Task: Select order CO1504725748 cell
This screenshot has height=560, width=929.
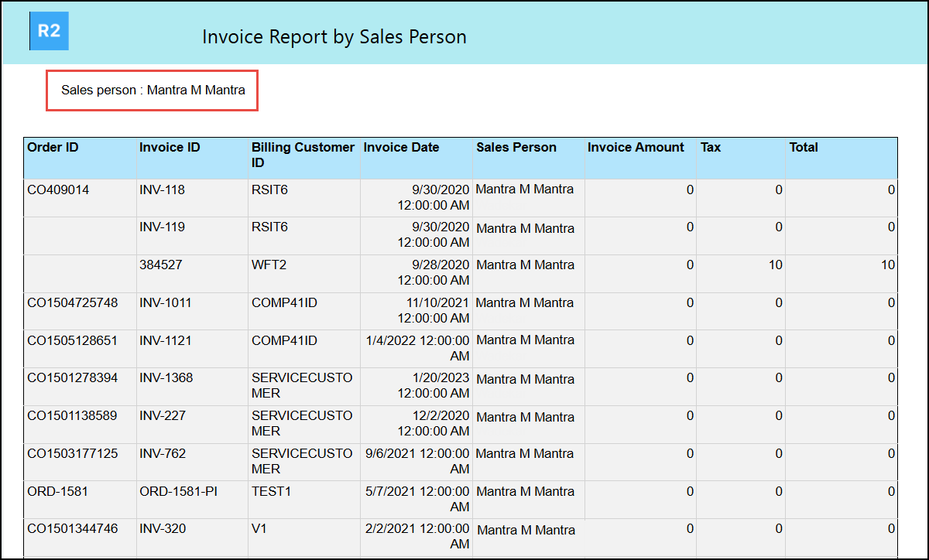Action: pos(73,303)
